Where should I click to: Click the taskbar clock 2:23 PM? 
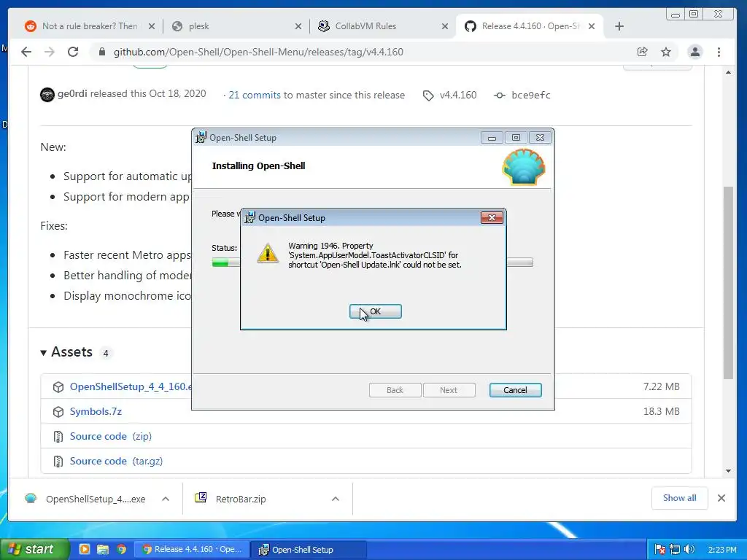coord(722,550)
